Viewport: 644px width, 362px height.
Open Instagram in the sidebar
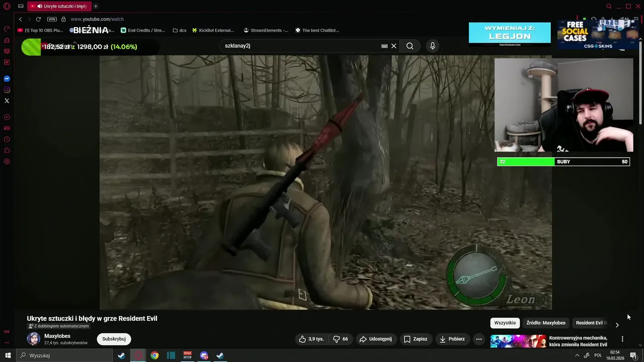[x=7, y=90]
